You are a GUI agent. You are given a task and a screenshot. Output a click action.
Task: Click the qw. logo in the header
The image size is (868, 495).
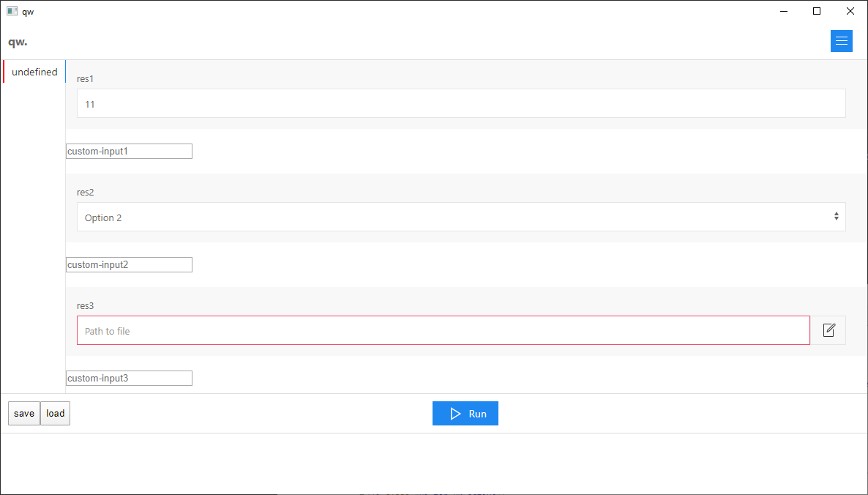point(18,42)
